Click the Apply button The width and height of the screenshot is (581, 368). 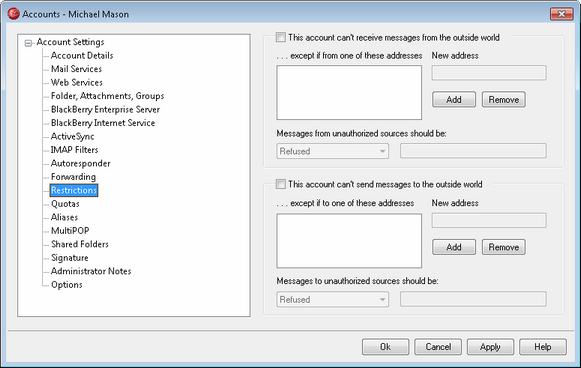coord(490,347)
